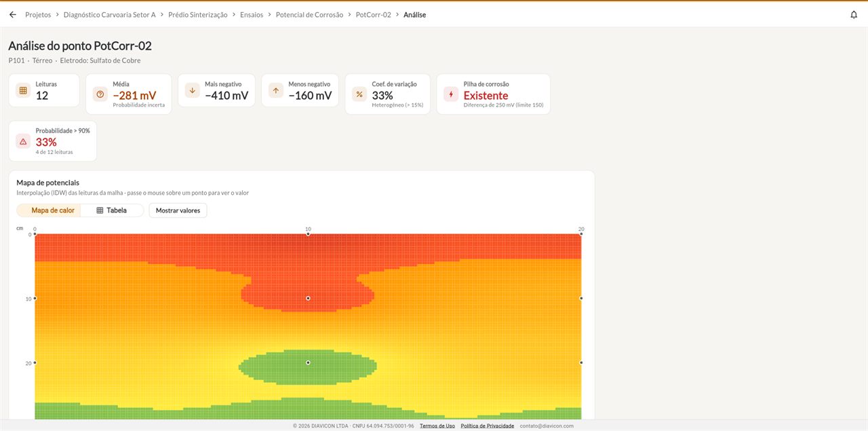
Task: Click the "Heterogêneo (> 15%)" label
Action: click(397, 105)
